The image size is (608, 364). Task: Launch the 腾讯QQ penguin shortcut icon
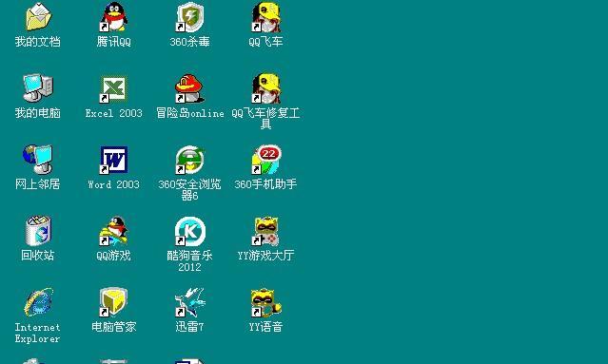pyautogui.click(x=113, y=17)
